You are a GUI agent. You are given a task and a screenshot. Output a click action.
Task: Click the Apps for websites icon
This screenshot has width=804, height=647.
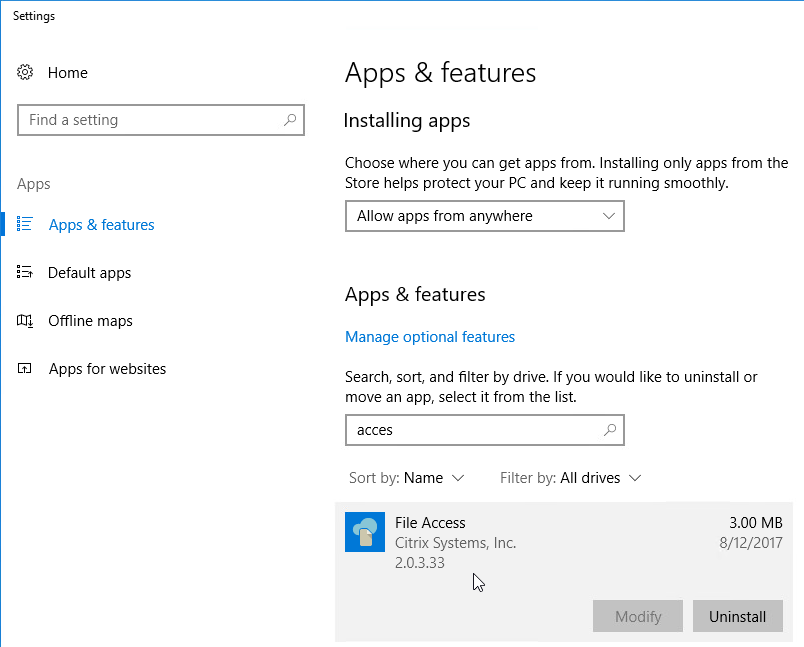tap(26, 369)
